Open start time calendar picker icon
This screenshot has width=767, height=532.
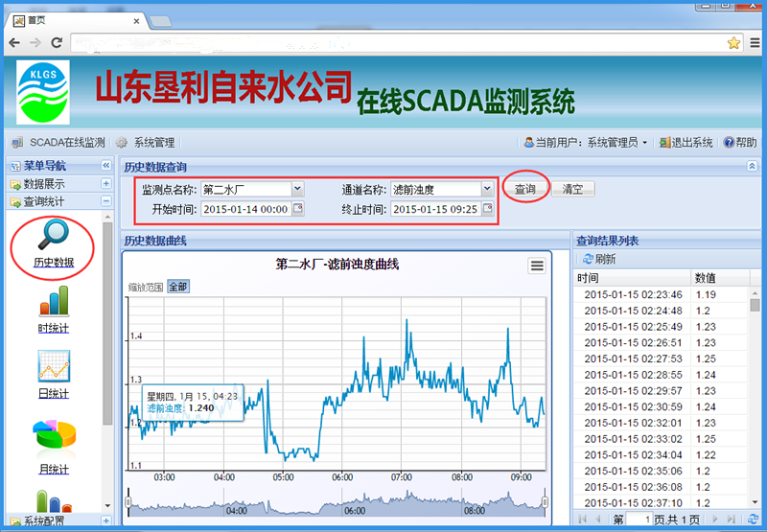point(297,209)
